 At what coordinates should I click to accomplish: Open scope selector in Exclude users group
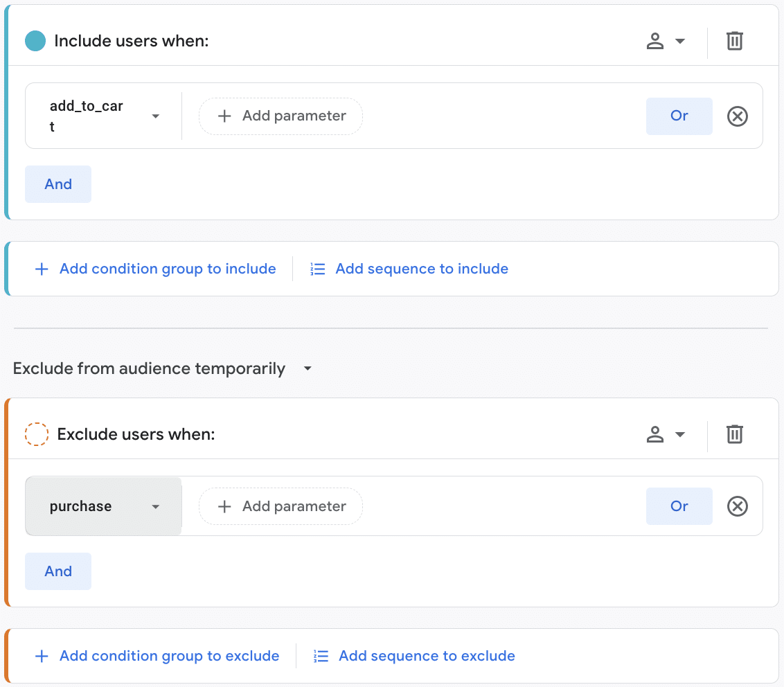[x=666, y=434]
